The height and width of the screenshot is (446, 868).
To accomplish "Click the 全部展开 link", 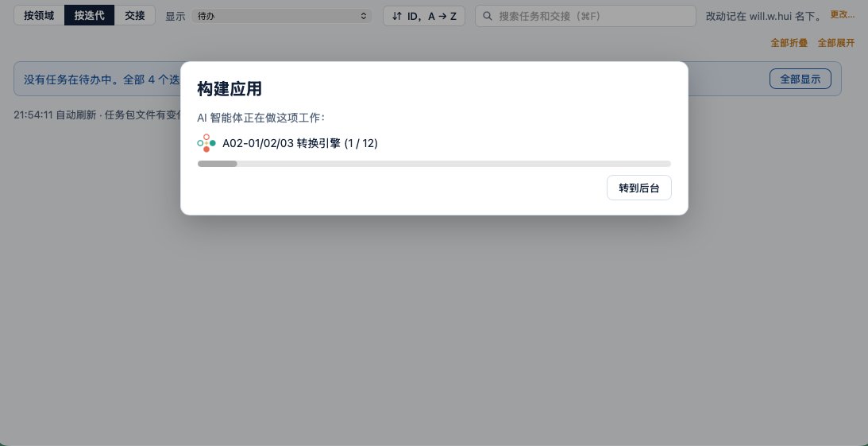I will 836,43.
